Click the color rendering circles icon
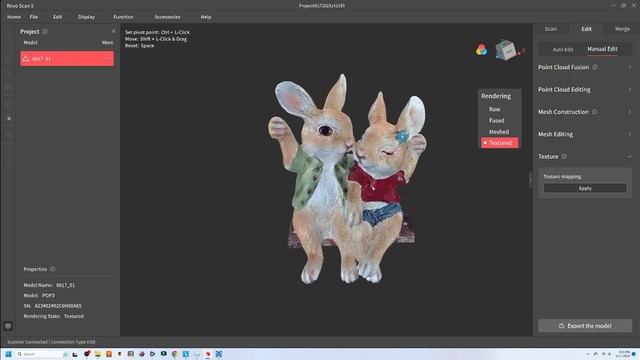The height and width of the screenshot is (360, 640). point(481,50)
